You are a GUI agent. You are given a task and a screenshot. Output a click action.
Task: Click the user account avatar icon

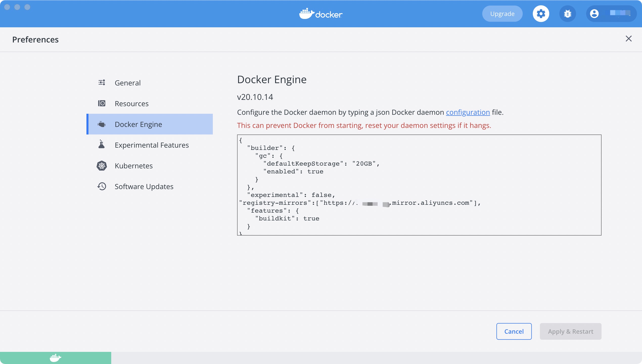pyautogui.click(x=594, y=14)
